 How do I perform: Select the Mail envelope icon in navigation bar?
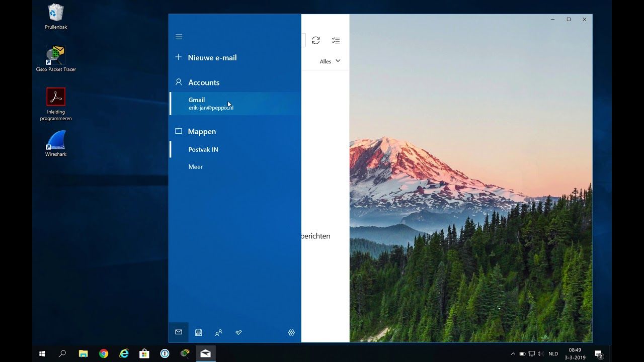(x=179, y=332)
